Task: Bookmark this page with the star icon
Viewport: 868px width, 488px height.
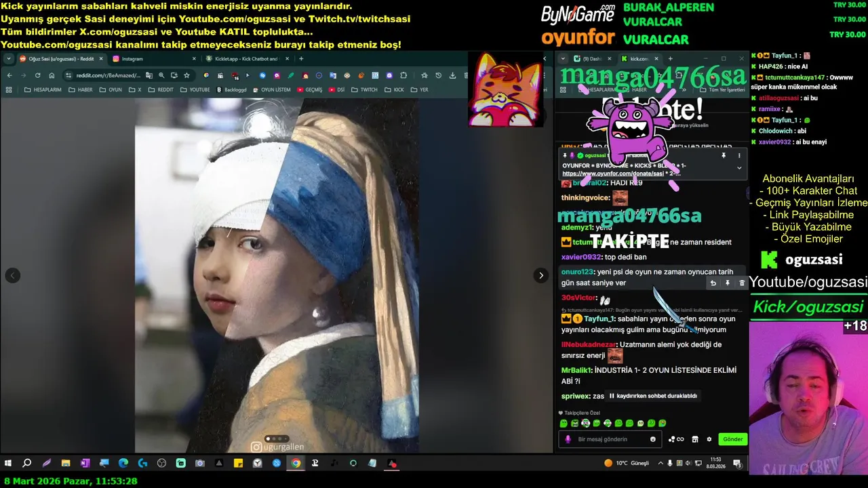Action: (186, 75)
